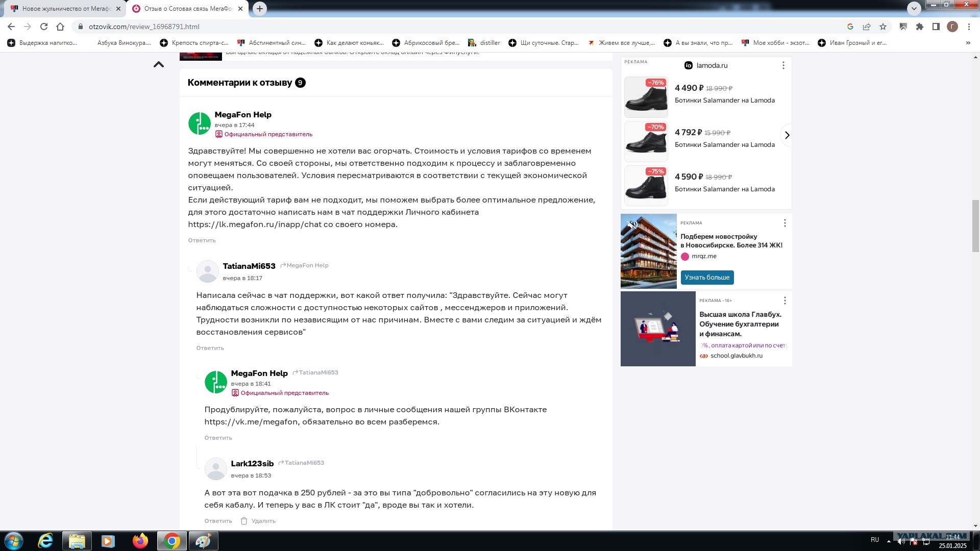
Task: Reply to Lark123sib's 18:53 comment
Action: click(218, 521)
